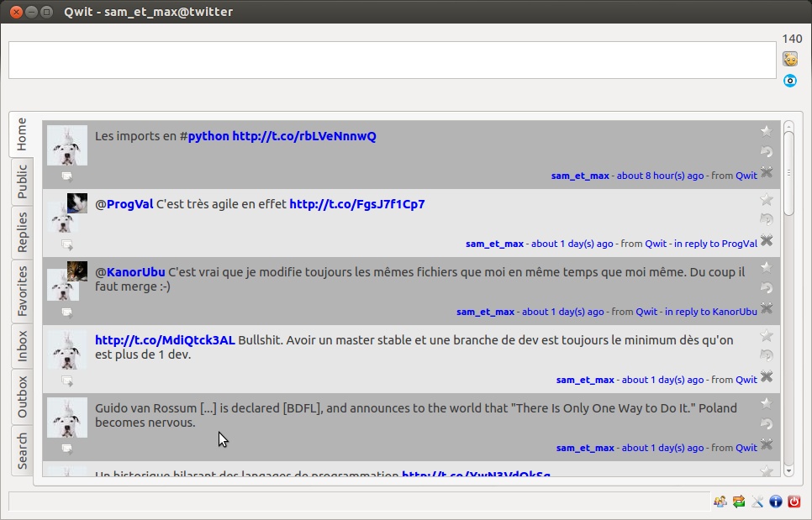Favorite the 'Les imports en #python' tweet star
This screenshot has width=812, height=520.
click(x=767, y=131)
